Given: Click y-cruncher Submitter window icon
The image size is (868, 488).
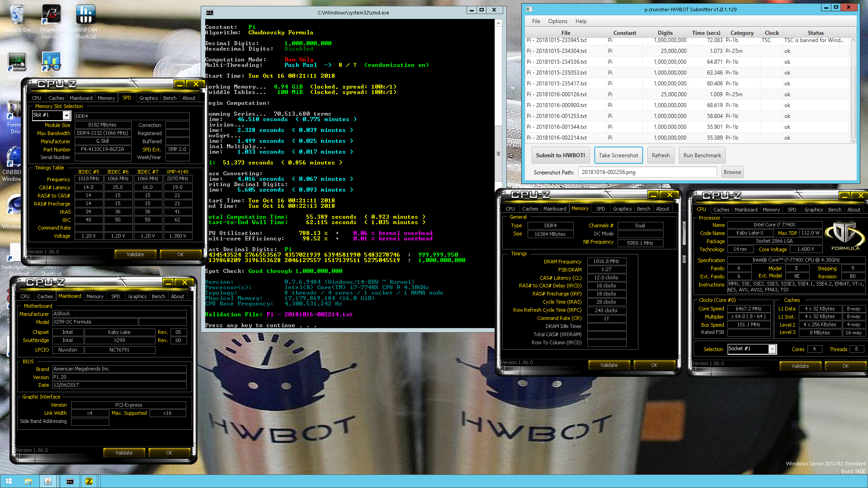Looking at the screenshot, I should pos(529,9).
